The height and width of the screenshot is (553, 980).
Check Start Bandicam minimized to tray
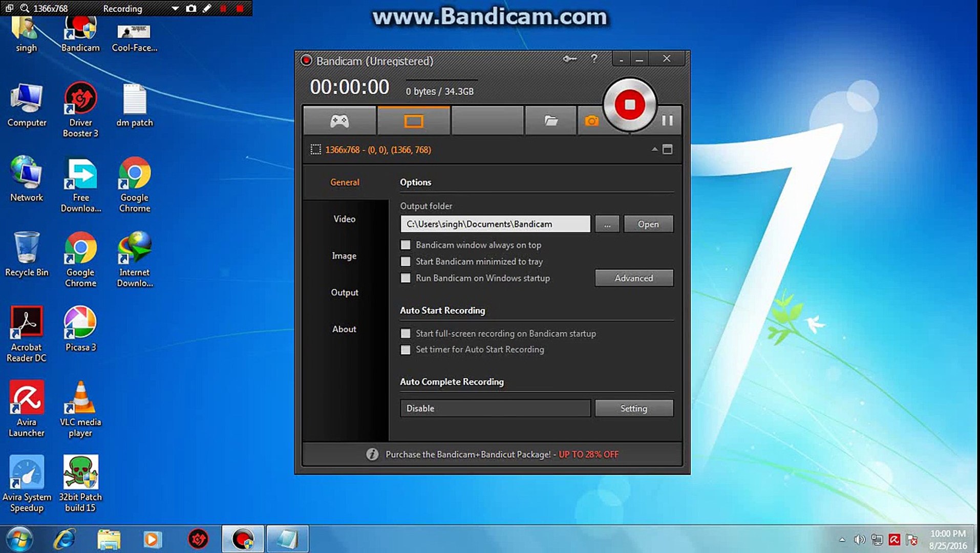(x=406, y=261)
